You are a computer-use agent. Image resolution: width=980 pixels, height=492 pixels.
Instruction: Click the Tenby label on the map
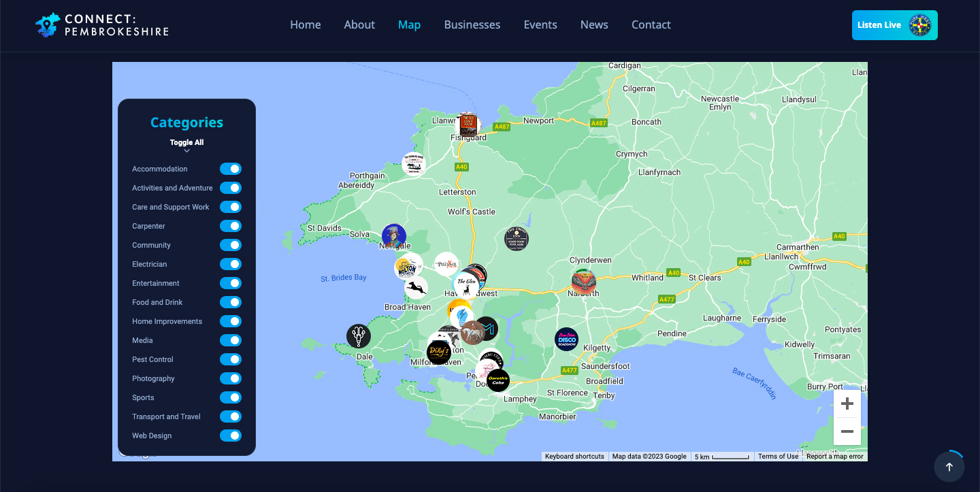604,395
